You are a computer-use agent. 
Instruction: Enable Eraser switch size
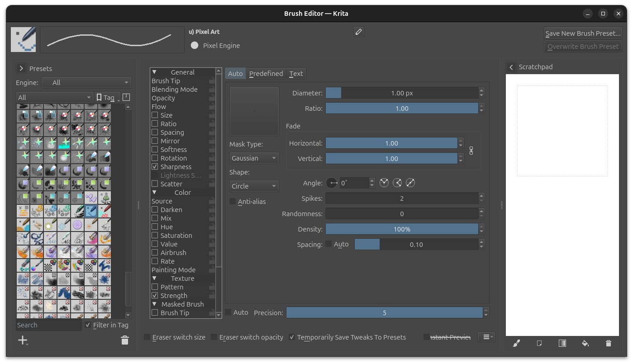point(147,337)
